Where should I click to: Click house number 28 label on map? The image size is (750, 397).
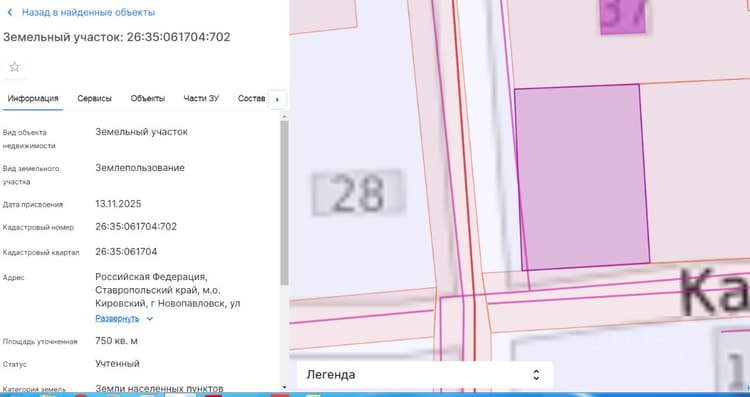pyautogui.click(x=358, y=193)
